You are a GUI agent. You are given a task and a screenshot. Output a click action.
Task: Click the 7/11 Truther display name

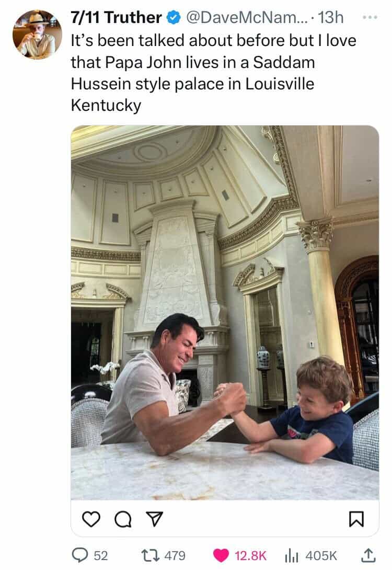tap(116, 17)
